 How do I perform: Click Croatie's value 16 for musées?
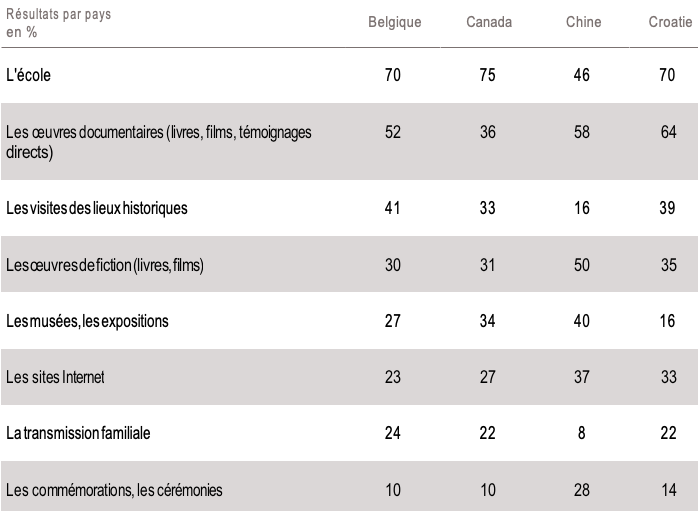coord(669,321)
